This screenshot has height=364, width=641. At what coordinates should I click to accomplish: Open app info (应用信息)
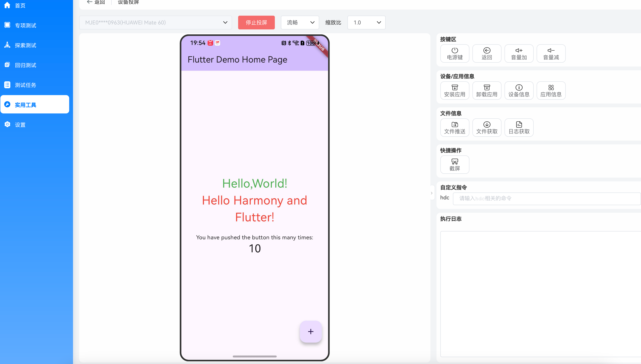[551, 91]
